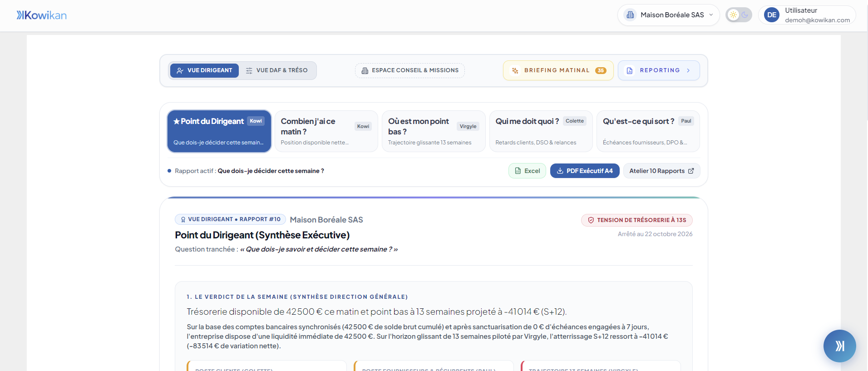Click the building icon beside Maison Boréale SAS

[x=630, y=15]
